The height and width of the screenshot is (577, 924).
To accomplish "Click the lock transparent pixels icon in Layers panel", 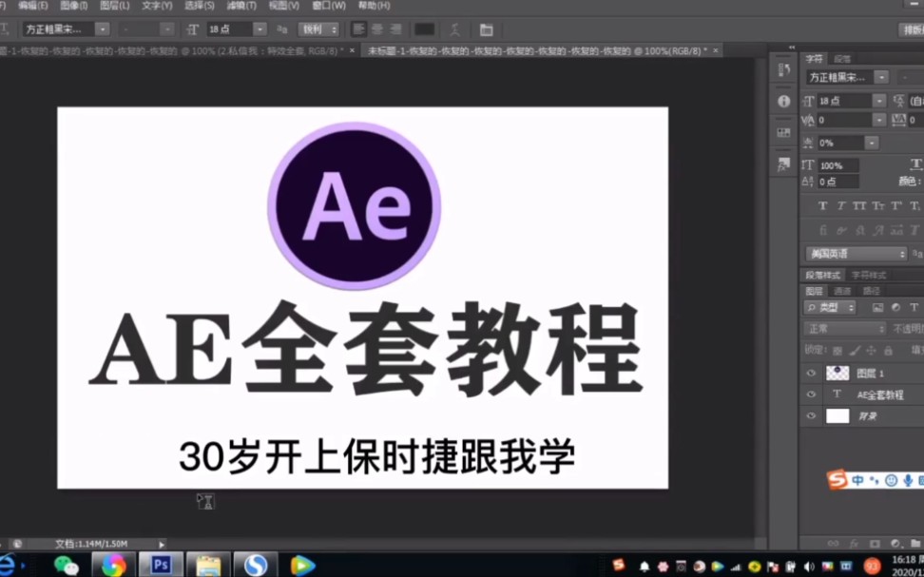I will pos(837,351).
